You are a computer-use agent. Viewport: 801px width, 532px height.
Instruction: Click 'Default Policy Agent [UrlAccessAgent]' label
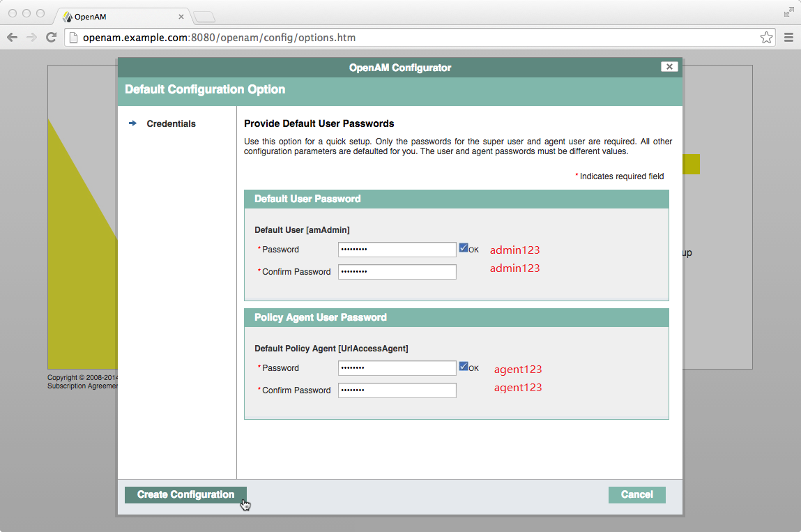331,349
